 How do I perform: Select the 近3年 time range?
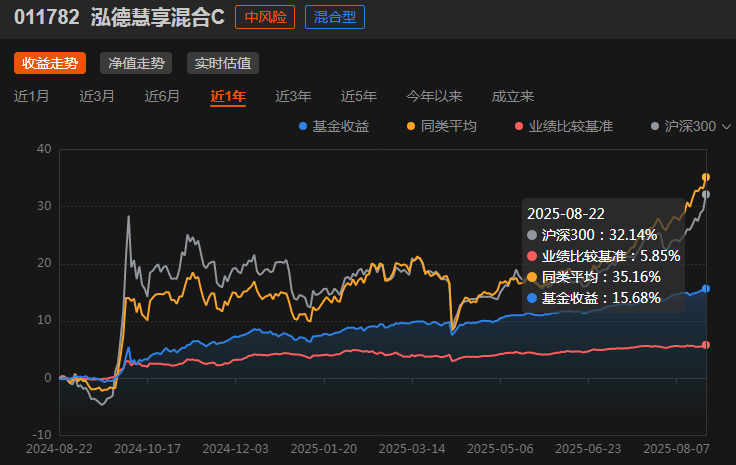[293, 96]
